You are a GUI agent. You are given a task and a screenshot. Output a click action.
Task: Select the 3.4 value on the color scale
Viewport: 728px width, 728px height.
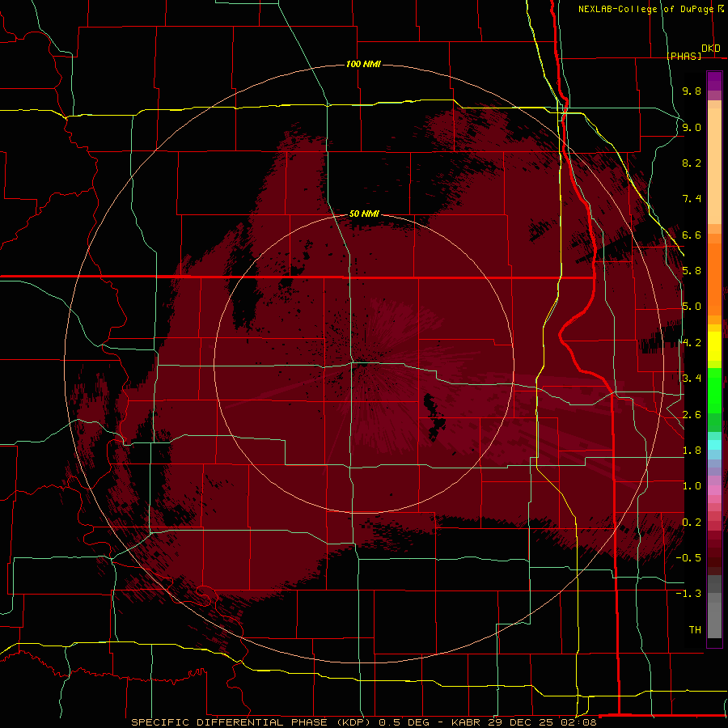(x=692, y=379)
